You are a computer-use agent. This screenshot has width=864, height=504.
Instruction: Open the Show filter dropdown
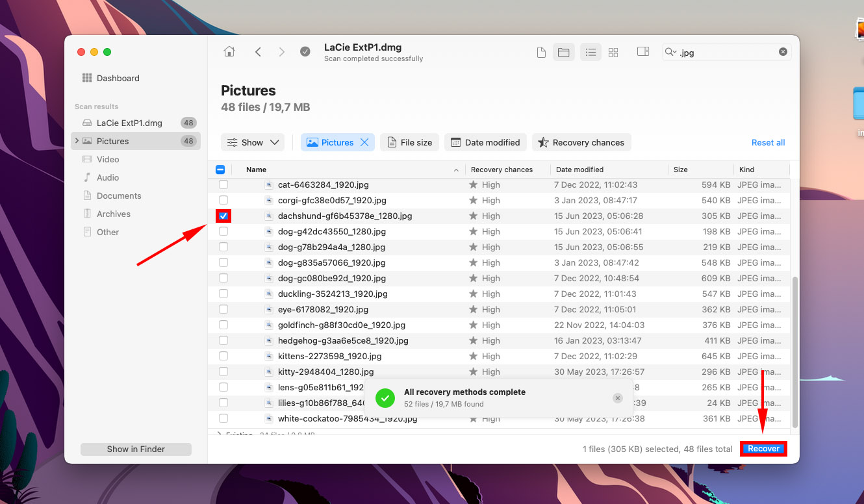(x=253, y=142)
